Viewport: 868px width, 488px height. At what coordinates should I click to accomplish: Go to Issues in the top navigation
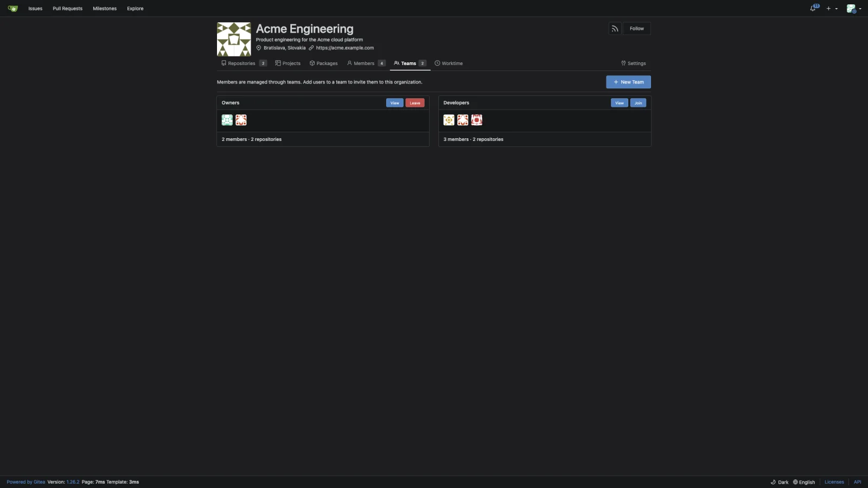(x=35, y=9)
